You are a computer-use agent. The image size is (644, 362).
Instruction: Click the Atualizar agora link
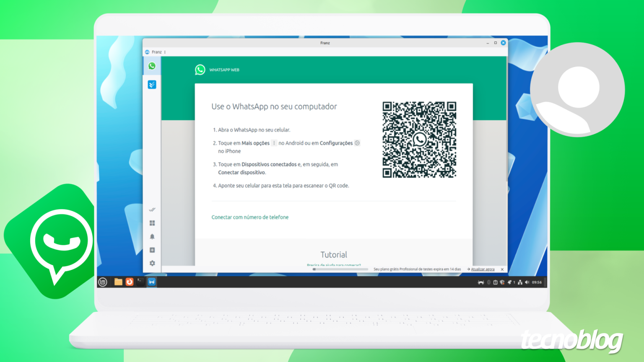(483, 269)
